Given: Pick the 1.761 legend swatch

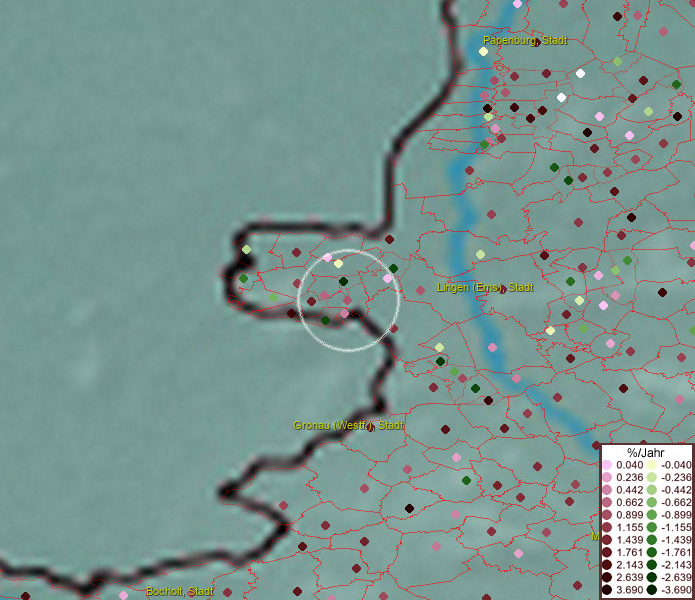Looking at the screenshot, I should click(x=607, y=552).
